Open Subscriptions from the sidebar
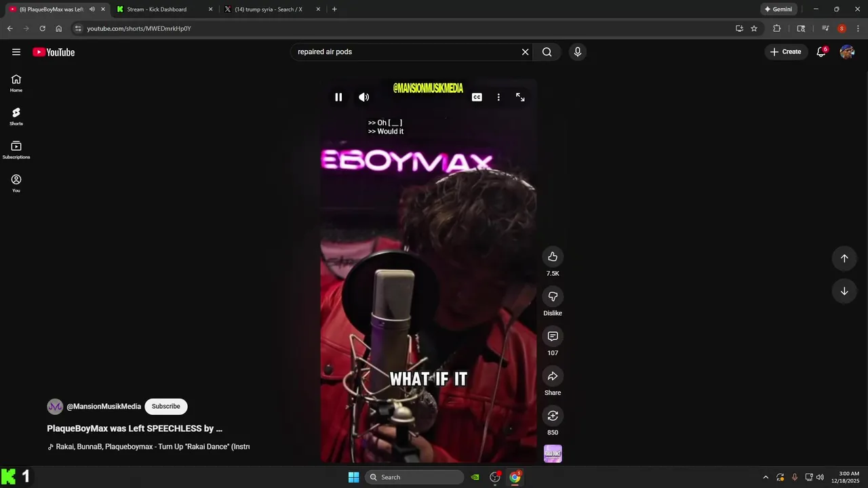This screenshot has width=868, height=488. point(16,150)
